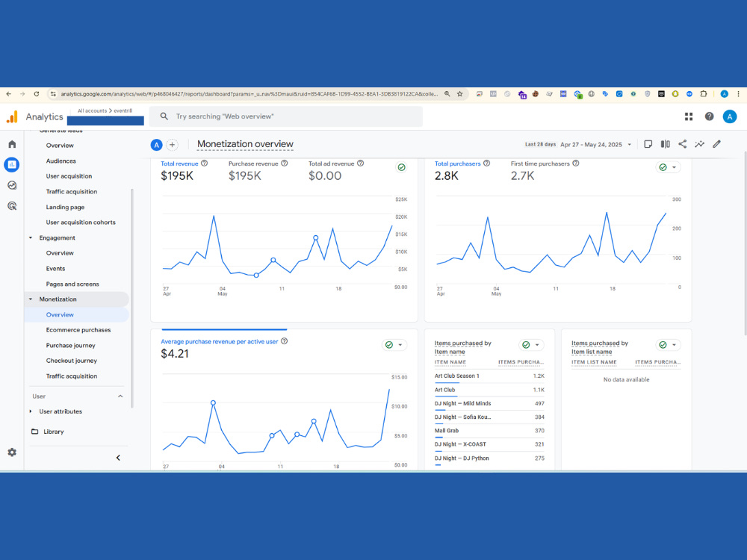Click 'Mall Grab' item row
This screenshot has height=560, width=747.
(x=489, y=431)
